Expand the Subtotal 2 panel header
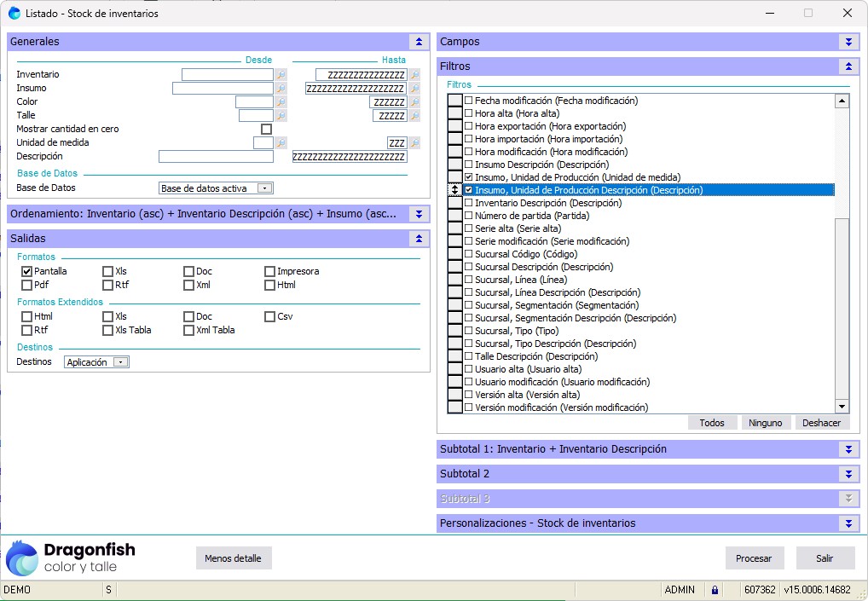The width and height of the screenshot is (868, 601). [848, 474]
